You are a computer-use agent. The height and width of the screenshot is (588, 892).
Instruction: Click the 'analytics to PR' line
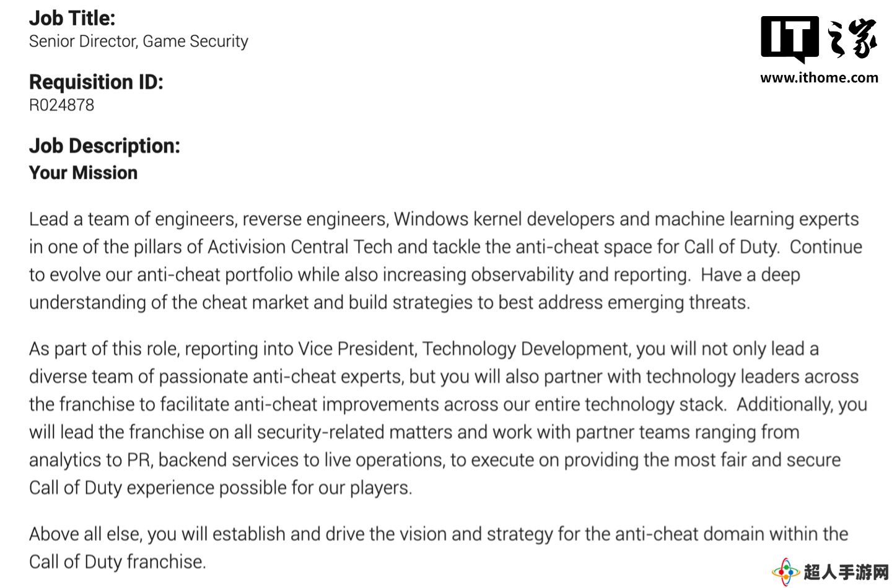[435, 460]
